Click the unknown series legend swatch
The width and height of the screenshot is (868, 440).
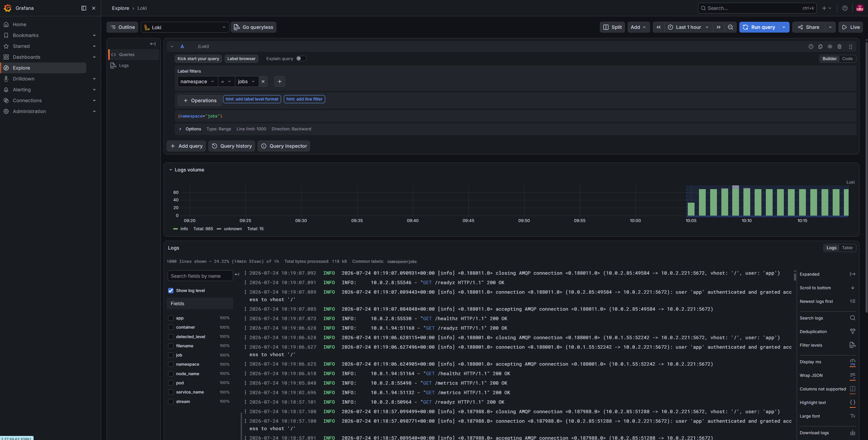[219, 229]
